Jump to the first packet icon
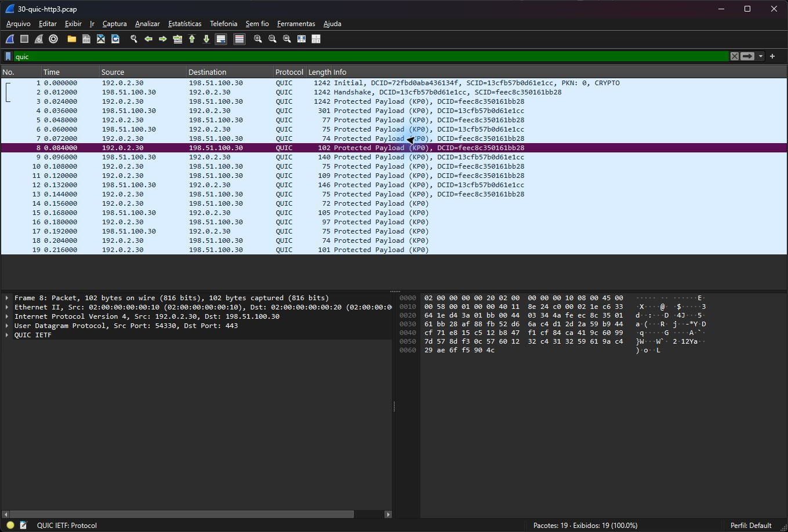The height and width of the screenshot is (532, 788). click(x=192, y=39)
